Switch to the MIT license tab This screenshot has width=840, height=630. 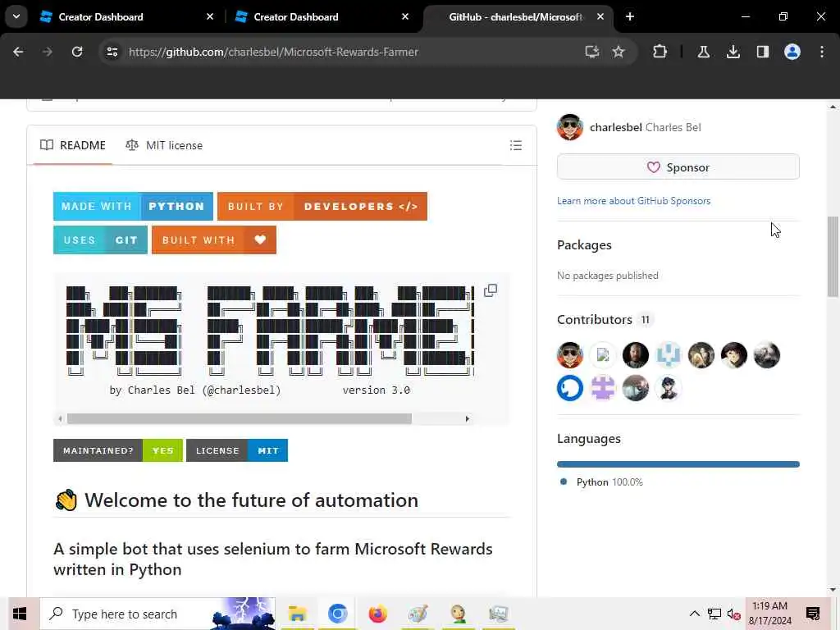click(164, 145)
